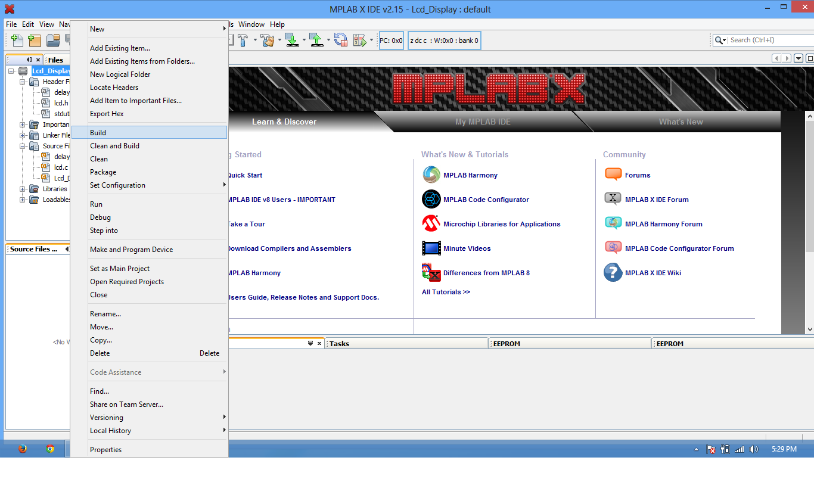The height and width of the screenshot is (504, 814).
Task: Open the All Tutorials >> link
Action: click(x=446, y=292)
